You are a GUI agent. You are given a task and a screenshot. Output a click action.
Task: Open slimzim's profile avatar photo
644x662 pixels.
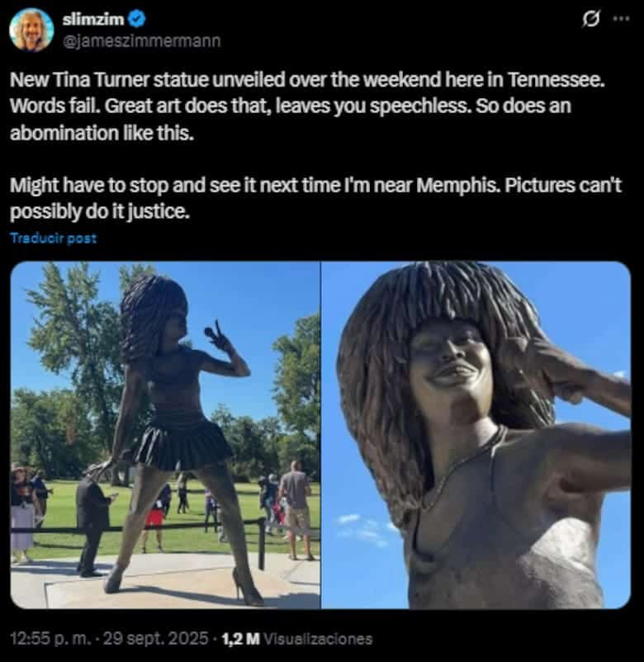tap(31, 30)
